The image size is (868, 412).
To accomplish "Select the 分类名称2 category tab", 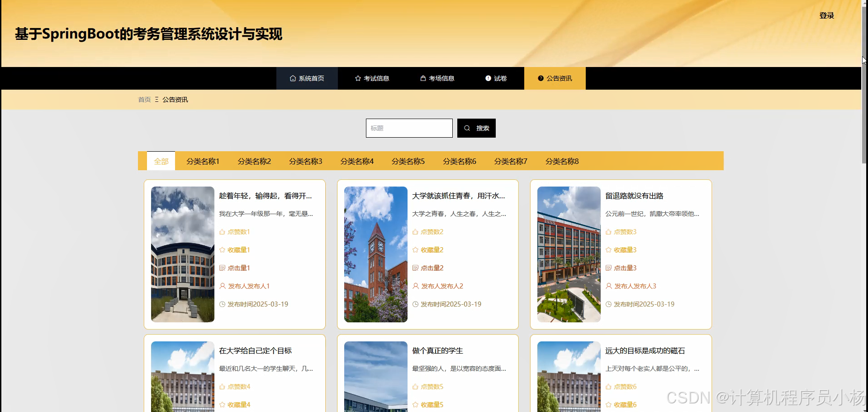I will coord(254,161).
